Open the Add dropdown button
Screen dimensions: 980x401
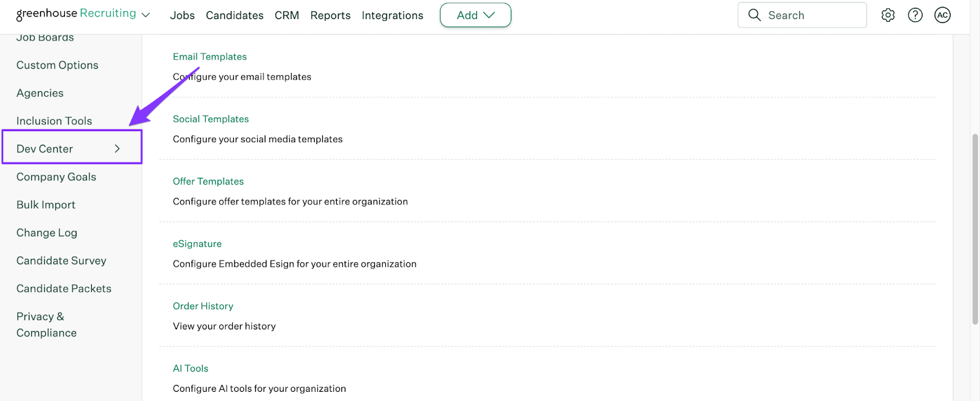tap(475, 15)
